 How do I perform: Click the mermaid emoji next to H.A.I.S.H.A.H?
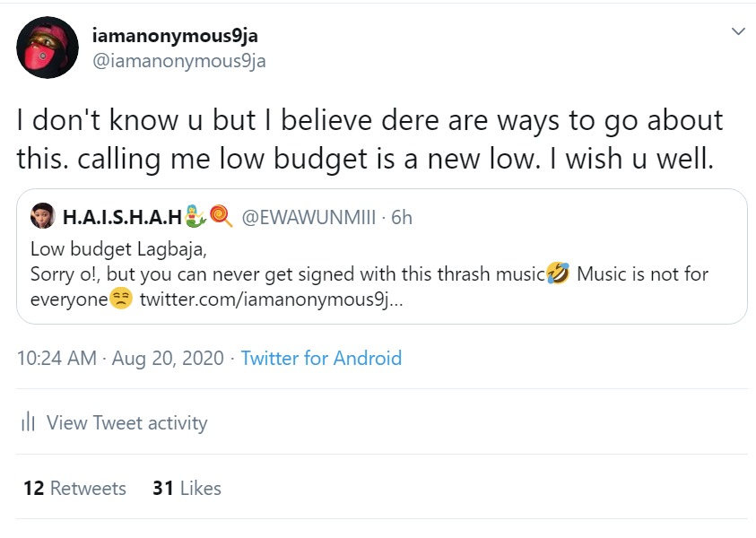[x=196, y=216]
